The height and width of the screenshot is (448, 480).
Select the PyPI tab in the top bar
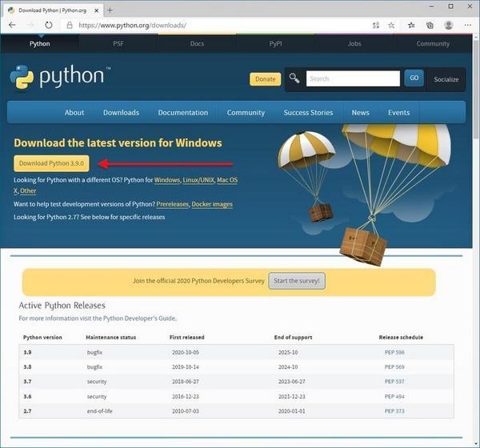(275, 44)
